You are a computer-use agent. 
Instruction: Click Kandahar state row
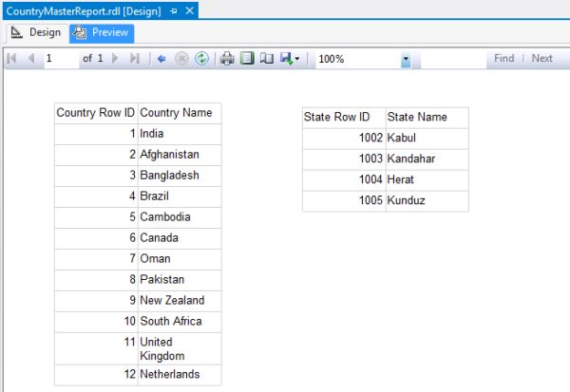tap(386, 159)
